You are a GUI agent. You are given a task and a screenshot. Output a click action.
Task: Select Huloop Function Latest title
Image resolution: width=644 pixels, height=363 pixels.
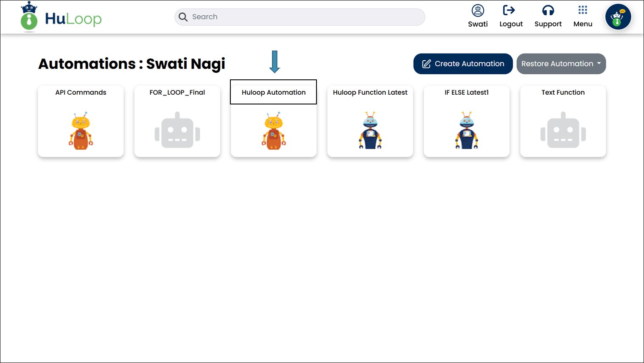pyautogui.click(x=370, y=93)
